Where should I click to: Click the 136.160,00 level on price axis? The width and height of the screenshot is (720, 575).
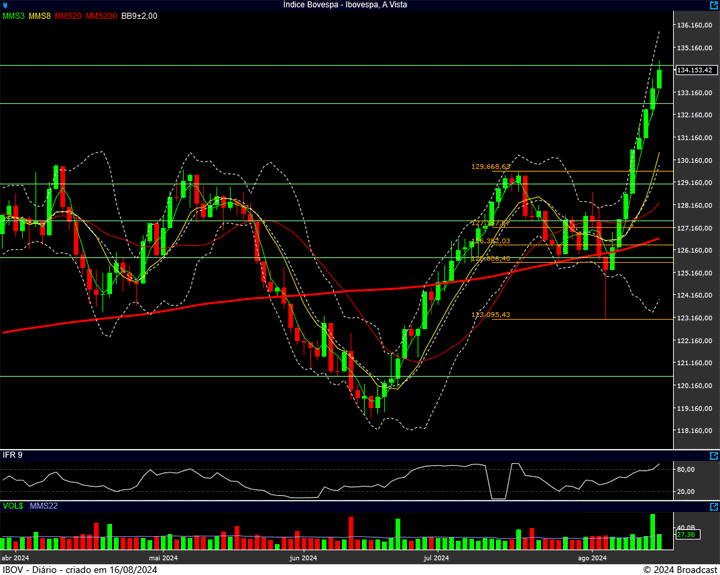tap(695, 25)
